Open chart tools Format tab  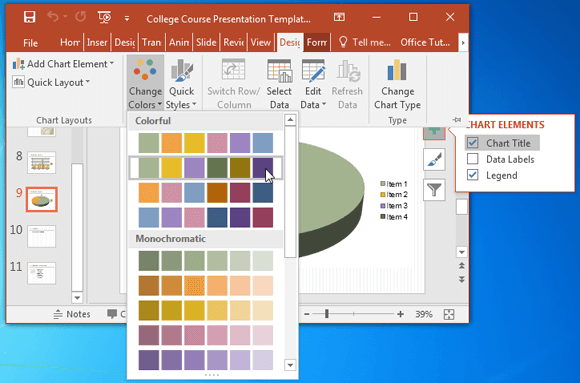click(317, 43)
